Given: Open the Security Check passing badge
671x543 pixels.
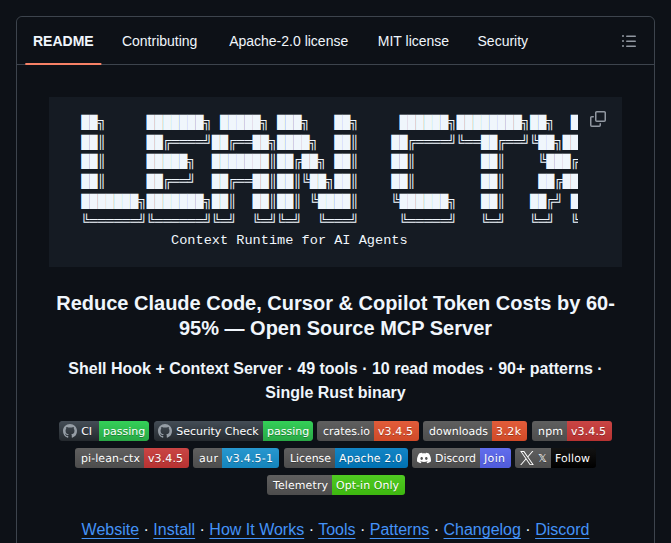Looking at the screenshot, I should (x=233, y=431).
